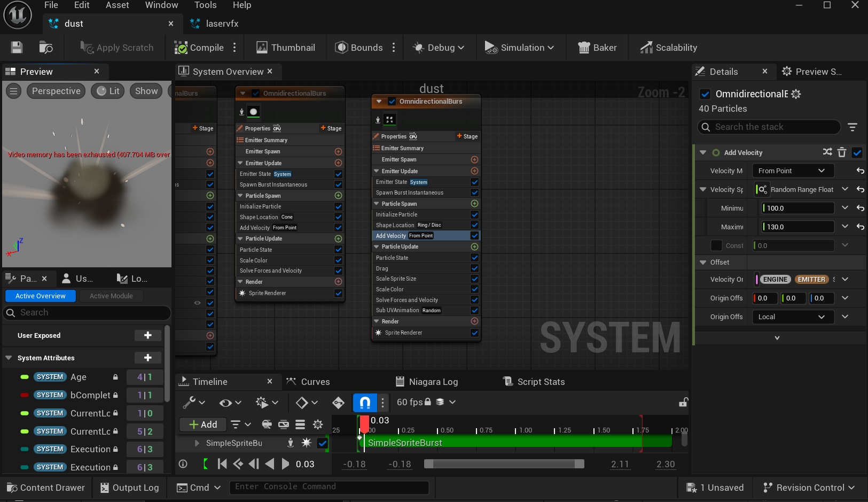The image size is (868, 502).
Task: Open the Tools menu
Action: tap(205, 5)
